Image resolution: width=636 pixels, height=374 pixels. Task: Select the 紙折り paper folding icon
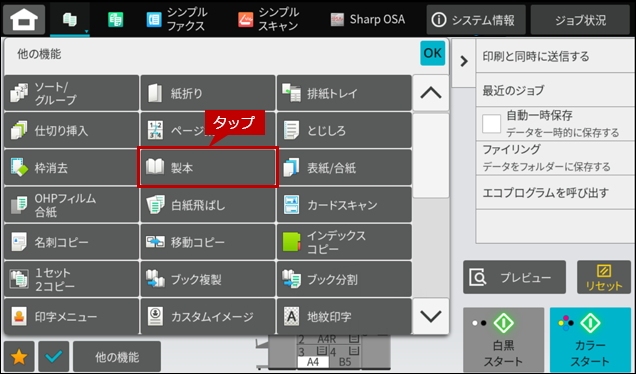(x=155, y=93)
